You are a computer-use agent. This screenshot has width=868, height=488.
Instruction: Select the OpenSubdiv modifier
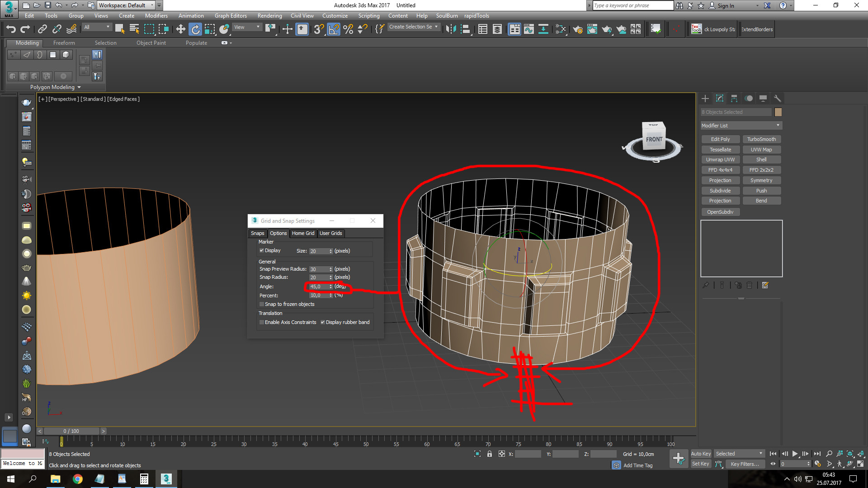pyautogui.click(x=720, y=211)
